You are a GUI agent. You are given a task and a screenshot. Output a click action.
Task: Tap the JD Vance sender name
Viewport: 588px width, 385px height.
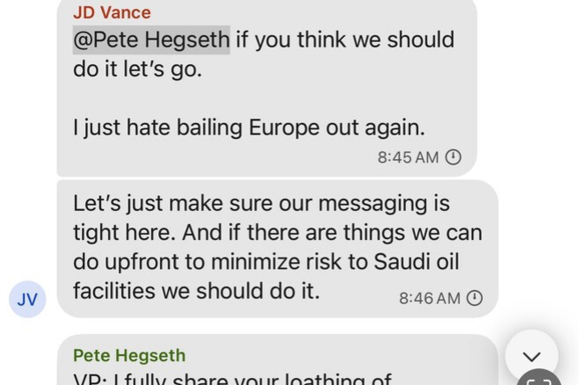(112, 12)
